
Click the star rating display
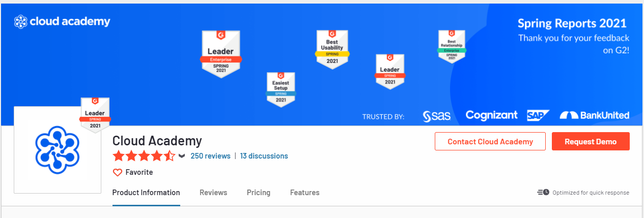coord(144,156)
